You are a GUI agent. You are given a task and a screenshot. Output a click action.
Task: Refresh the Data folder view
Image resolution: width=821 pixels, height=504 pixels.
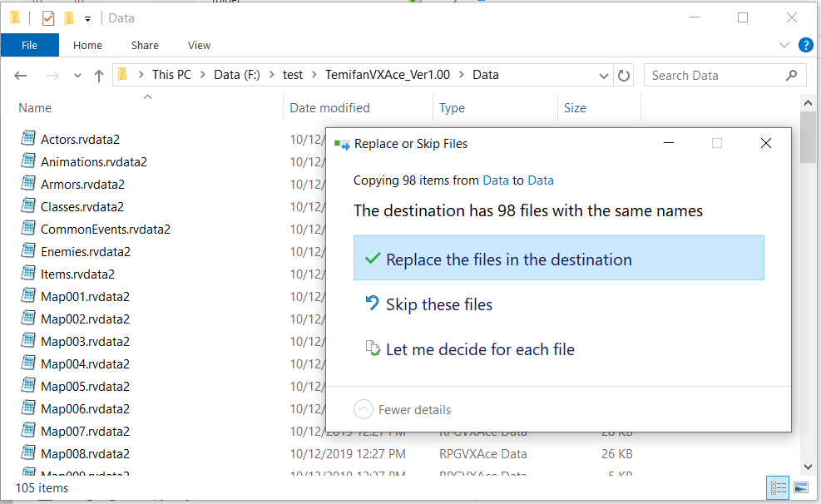[624, 76]
